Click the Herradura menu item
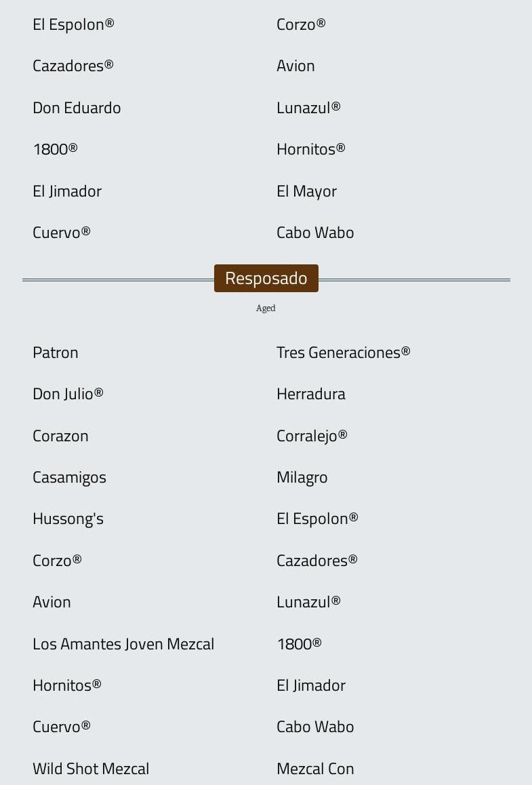Screen dimensions: 532x785 [x=310, y=394]
